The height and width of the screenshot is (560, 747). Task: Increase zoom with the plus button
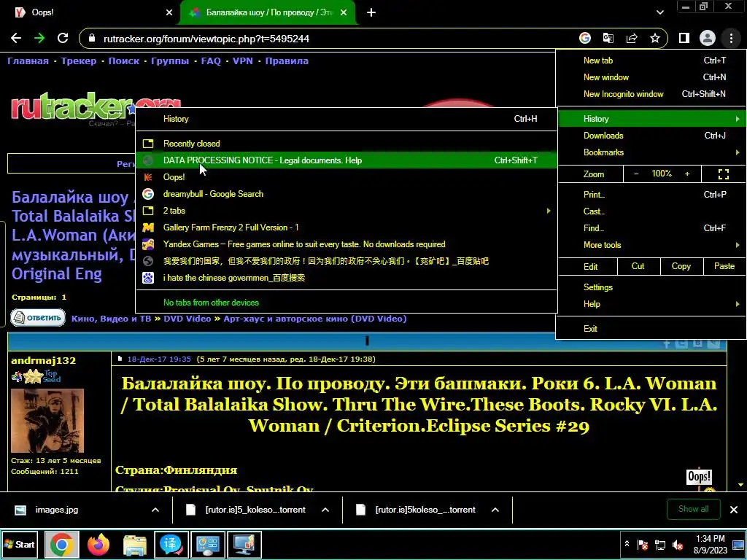pos(687,174)
